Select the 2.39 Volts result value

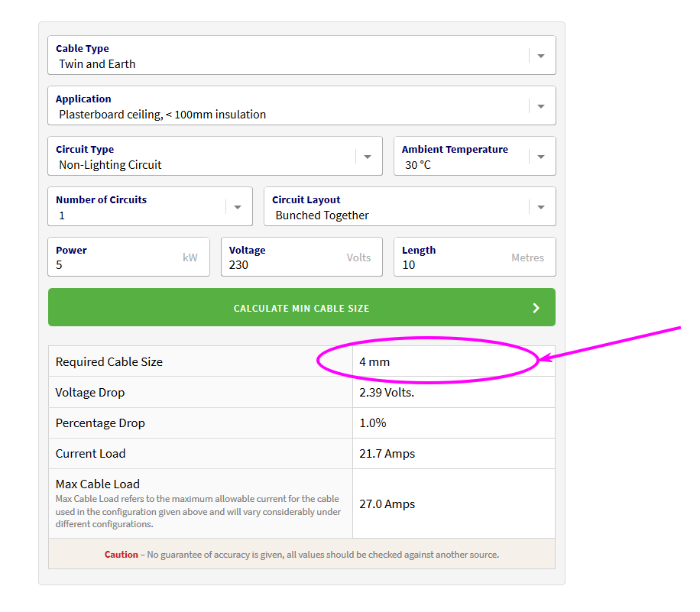click(387, 393)
